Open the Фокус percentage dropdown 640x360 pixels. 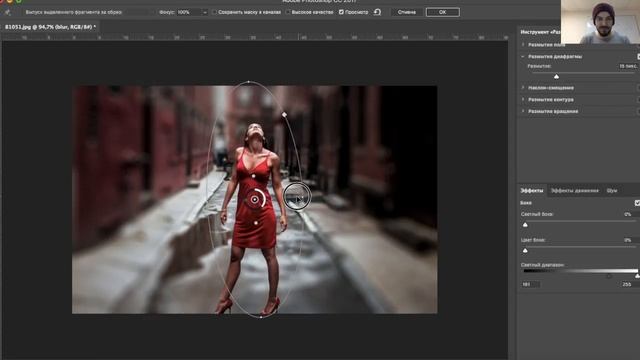coord(204,12)
